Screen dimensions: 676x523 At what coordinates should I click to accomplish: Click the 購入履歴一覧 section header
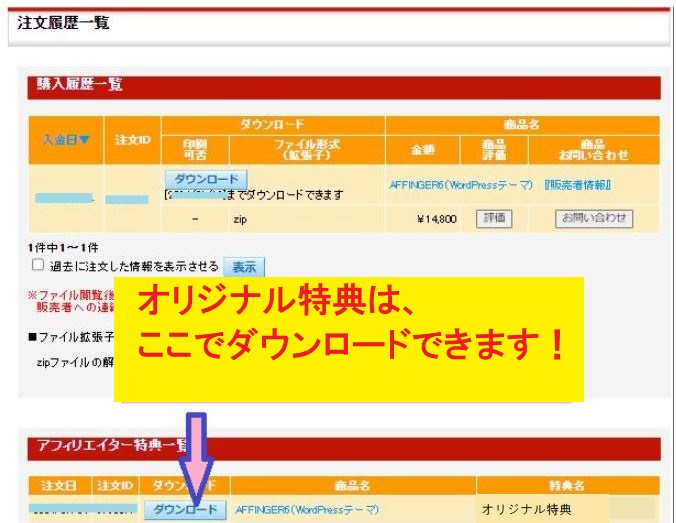click(x=74, y=85)
